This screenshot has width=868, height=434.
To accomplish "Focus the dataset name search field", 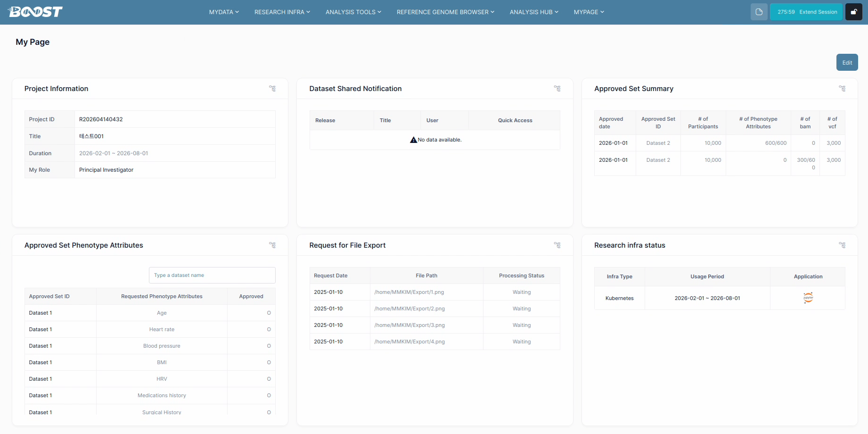I will pos(212,275).
